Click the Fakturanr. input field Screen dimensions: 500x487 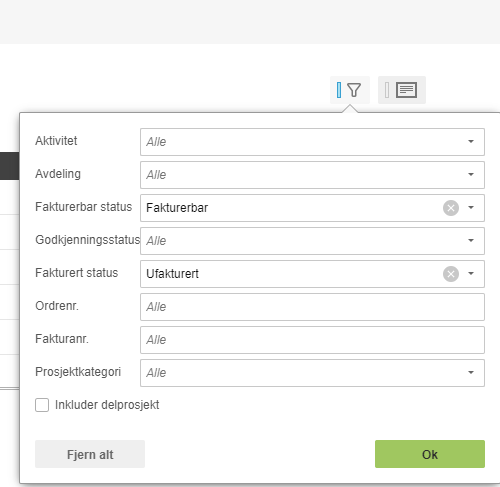pos(312,340)
